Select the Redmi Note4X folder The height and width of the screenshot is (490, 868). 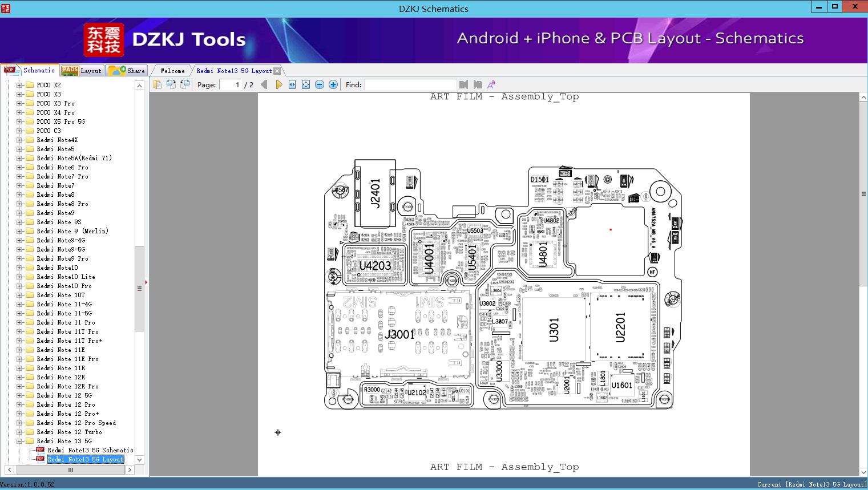pyautogui.click(x=57, y=140)
